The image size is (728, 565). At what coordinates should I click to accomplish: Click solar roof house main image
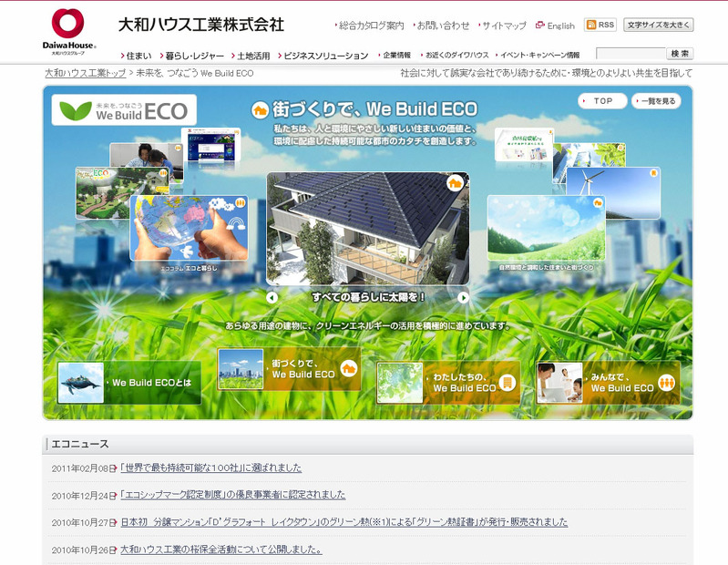pos(368,229)
